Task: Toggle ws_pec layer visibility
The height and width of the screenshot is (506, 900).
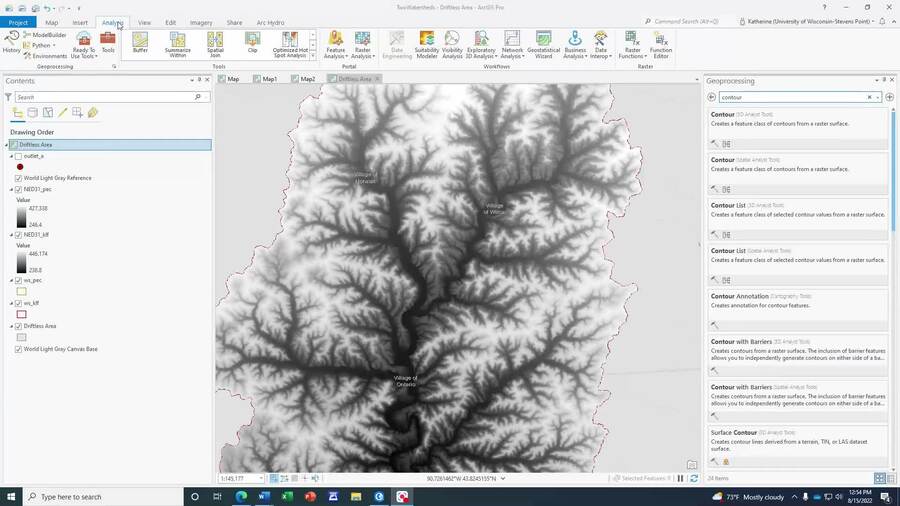Action: 18,281
